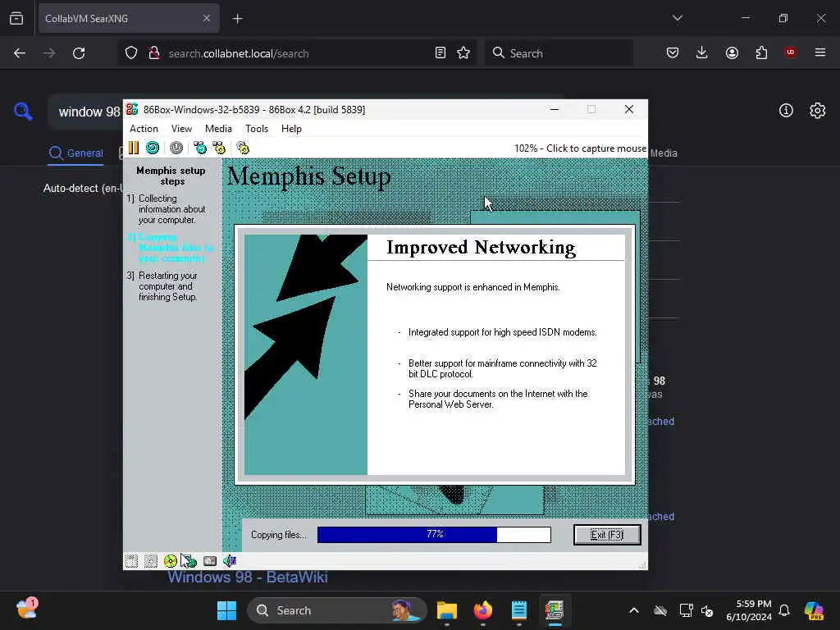The image size is (840, 630).
Task: Click SearXNG magnifier logo icon
Action: [x=23, y=112]
